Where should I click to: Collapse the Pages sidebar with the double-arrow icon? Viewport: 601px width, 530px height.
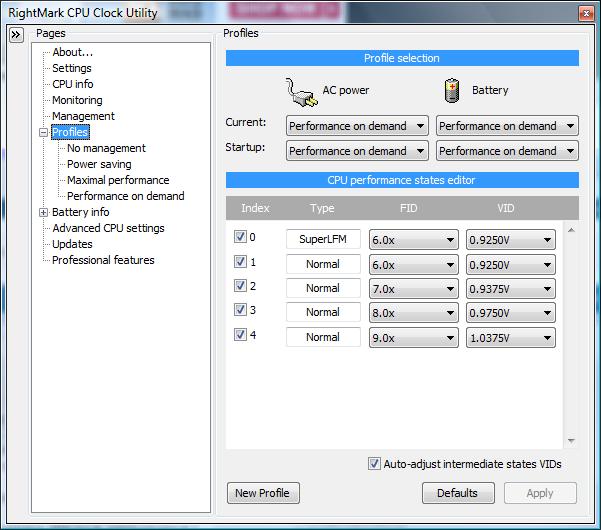(x=16, y=35)
